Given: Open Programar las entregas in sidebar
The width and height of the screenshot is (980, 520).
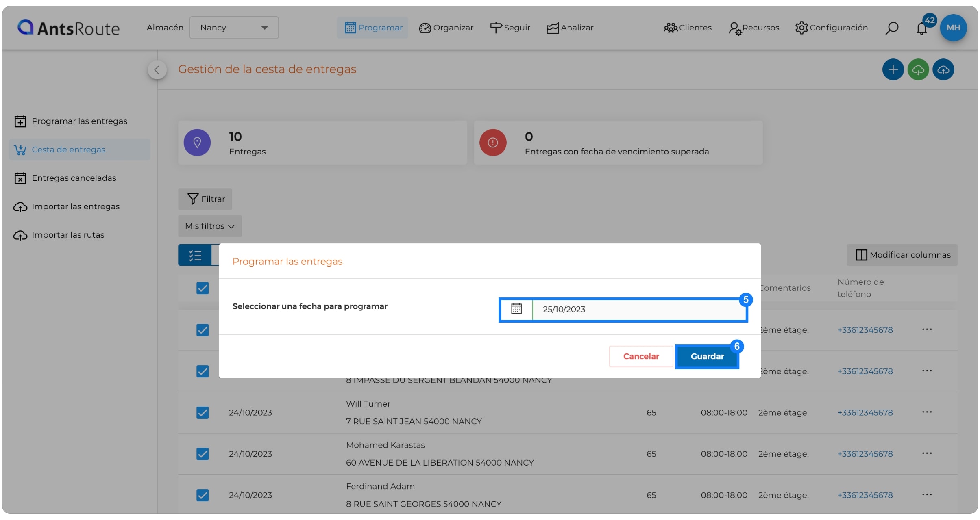Looking at the screenshot, I should coord(79,121).
